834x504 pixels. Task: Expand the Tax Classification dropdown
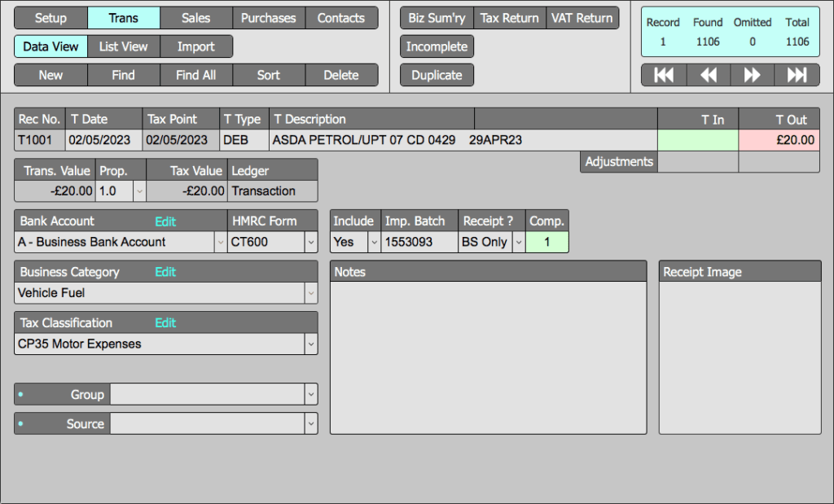point(310,344)
